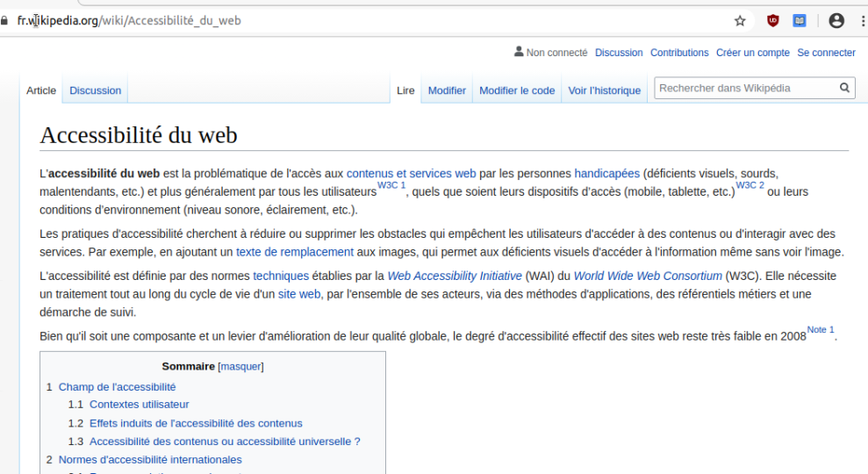Select the Lire tab

click(x=405, y=90)
